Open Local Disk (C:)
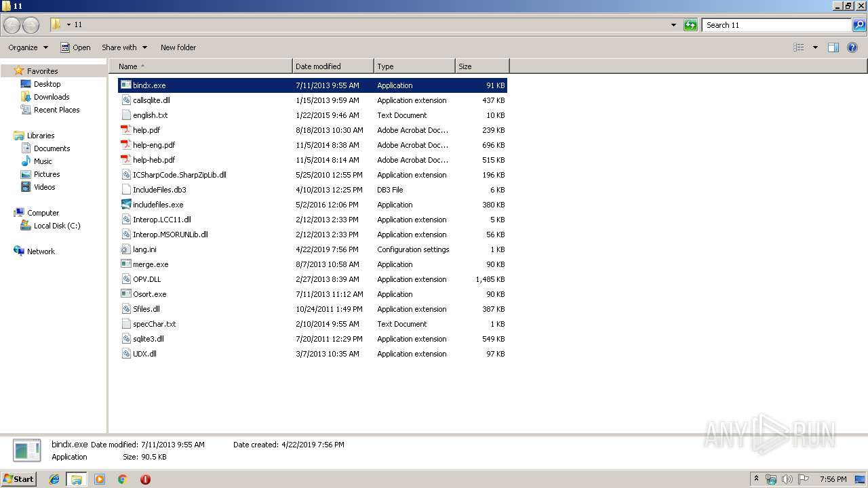 point(57,226)
